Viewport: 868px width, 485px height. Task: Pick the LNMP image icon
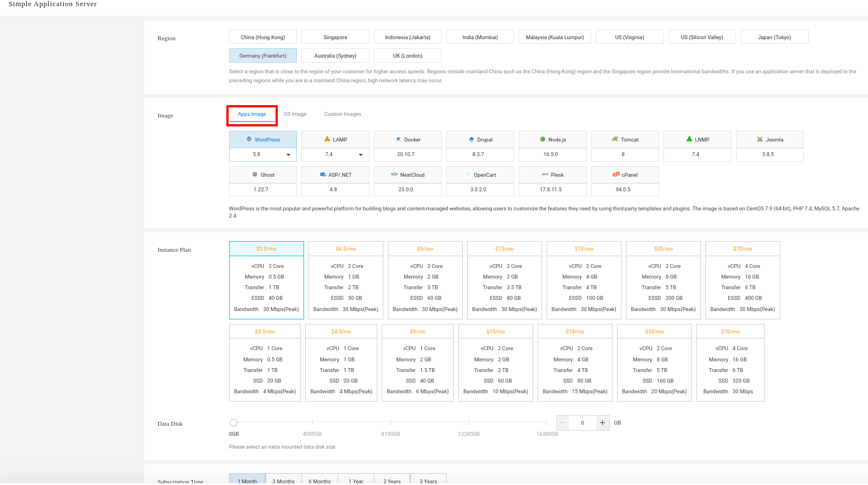pyautogui.click(x=689, y=139)
